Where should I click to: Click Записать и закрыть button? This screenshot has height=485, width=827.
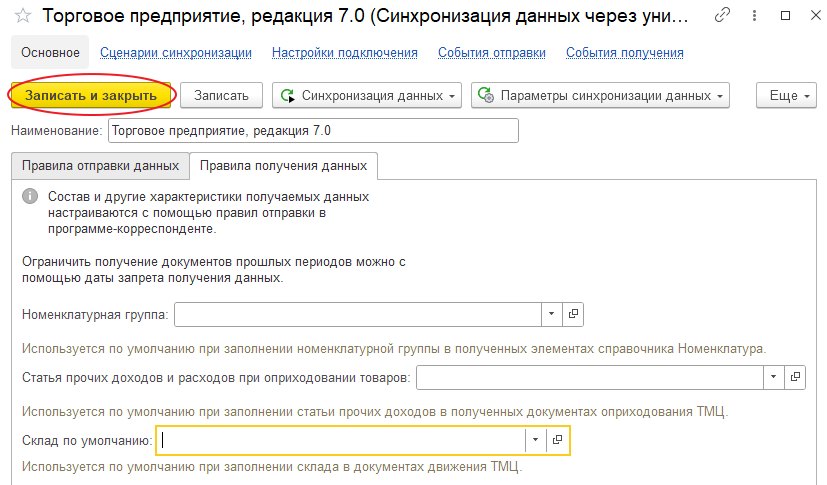click(91, 95)
